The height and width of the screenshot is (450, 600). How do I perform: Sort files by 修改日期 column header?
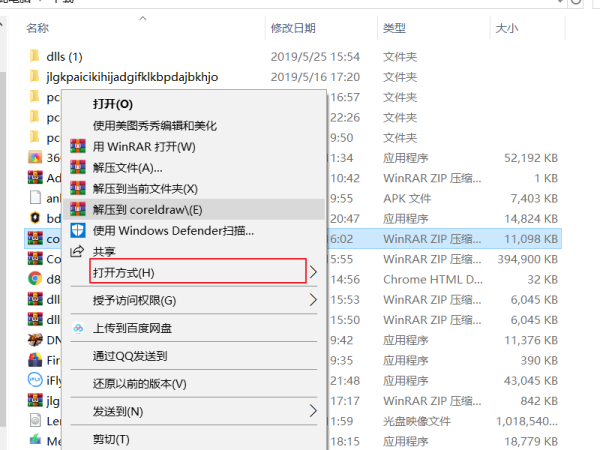[x=293, y=28]
